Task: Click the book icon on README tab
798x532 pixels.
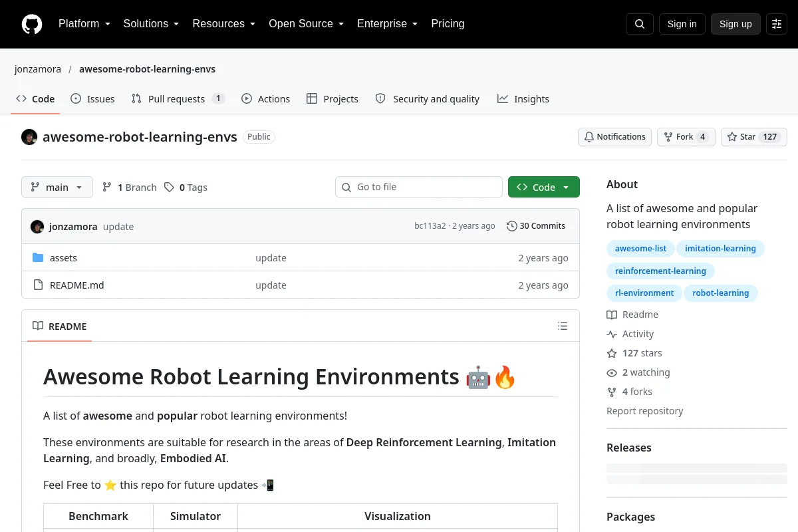Action: tap(38, 326)
